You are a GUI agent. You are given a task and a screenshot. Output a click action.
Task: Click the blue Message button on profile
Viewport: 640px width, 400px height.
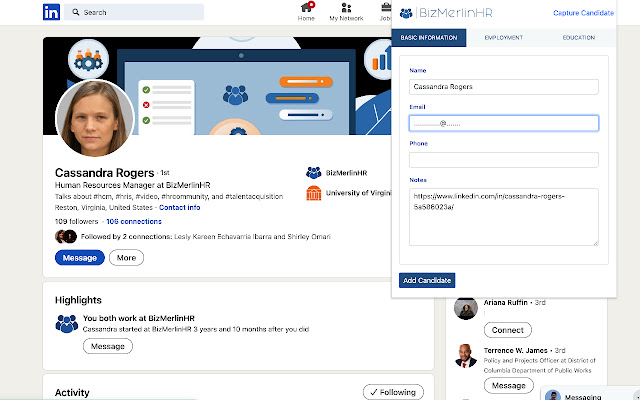[x=80, y=258]
